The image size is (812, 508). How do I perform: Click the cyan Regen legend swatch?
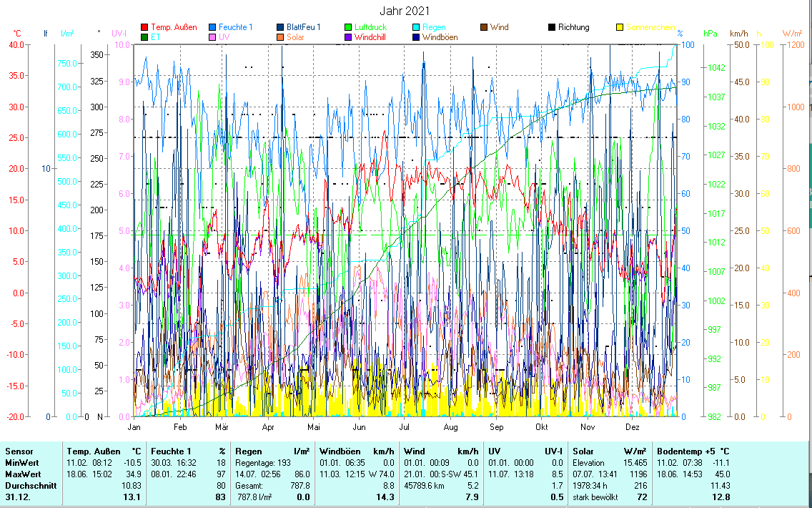point(415,28)
